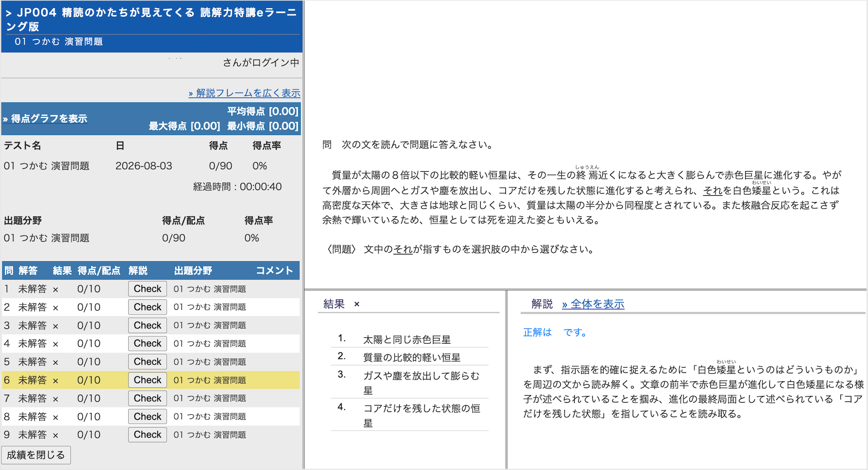Click the Check button for question 2
This screenshot has width=868, height=470.
(147, 307)
